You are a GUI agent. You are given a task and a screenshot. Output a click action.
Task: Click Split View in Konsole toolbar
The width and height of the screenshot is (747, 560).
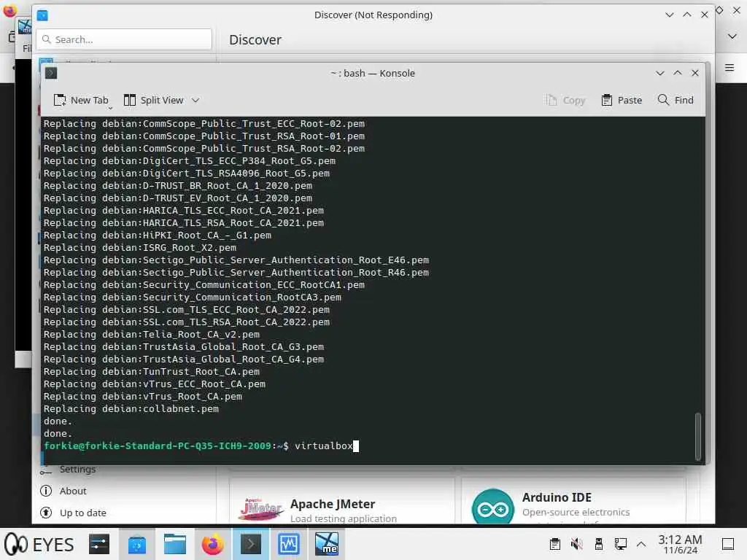click(153, 100)
